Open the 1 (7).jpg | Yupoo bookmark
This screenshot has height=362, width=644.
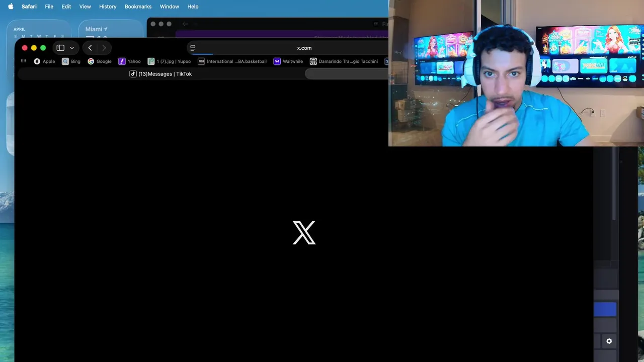(x=169, y=61)
